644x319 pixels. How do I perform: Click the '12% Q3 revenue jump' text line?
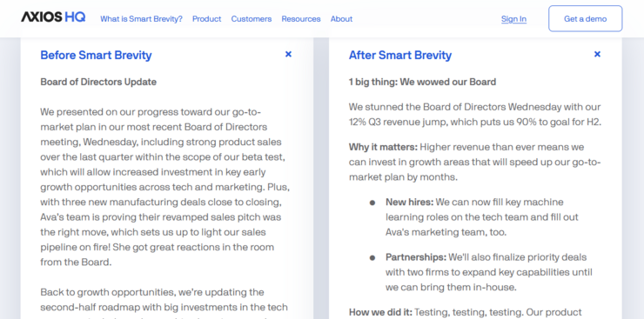[475, 122]
